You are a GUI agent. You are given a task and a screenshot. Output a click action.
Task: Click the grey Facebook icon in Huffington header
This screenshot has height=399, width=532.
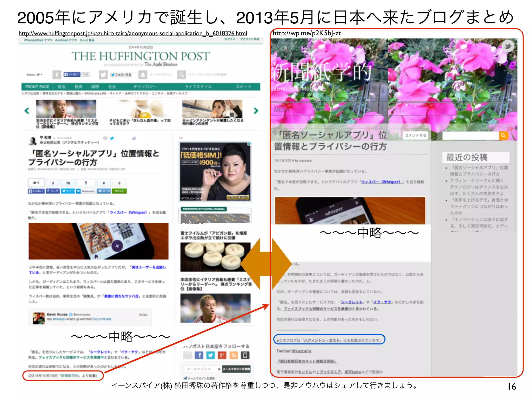(57, 75)
